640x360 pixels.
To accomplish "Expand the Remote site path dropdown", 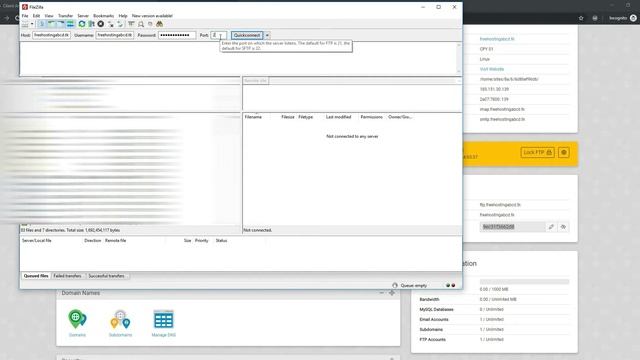I will [458, 81].
